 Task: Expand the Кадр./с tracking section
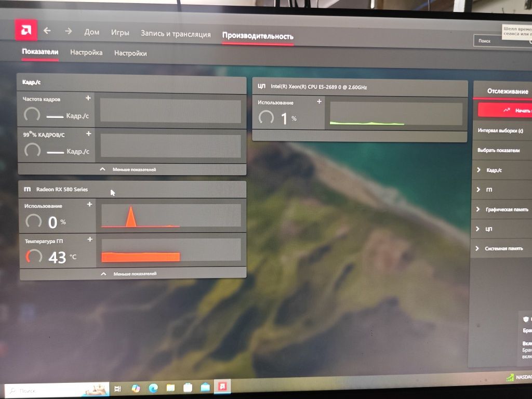[x=503, y=170]
